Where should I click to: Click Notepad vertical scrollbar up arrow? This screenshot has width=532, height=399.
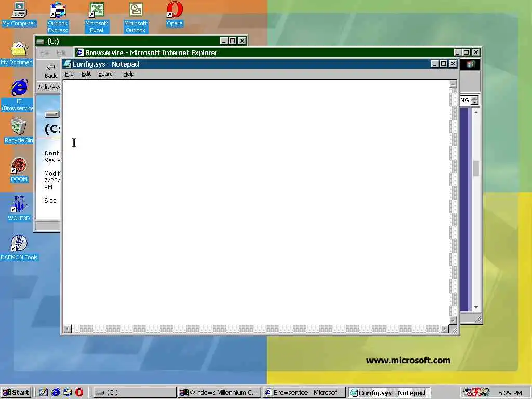pyautogui.click(x=453, y=84)
